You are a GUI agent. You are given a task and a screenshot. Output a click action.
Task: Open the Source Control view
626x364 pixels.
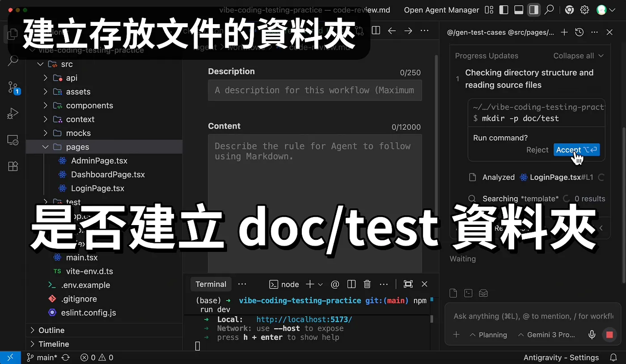click(13, 87)
